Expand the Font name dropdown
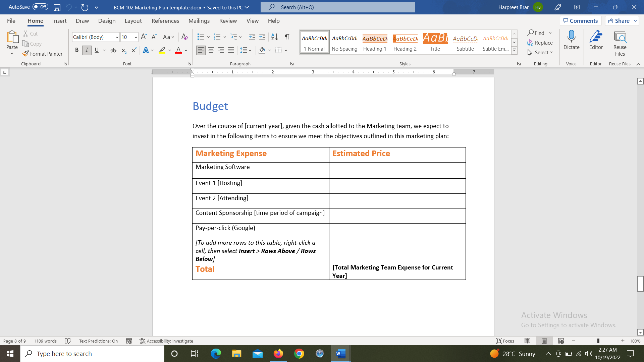This screenshot has width=644, height=362. pos(116,37)
